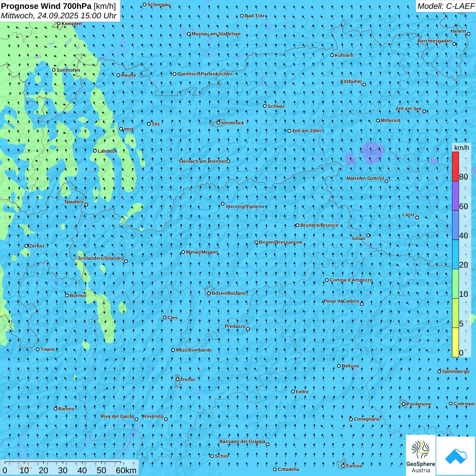Click the Bruneck/Brunico label
The width and height of the screenshot is (476, 476).
tap(319, 225)
